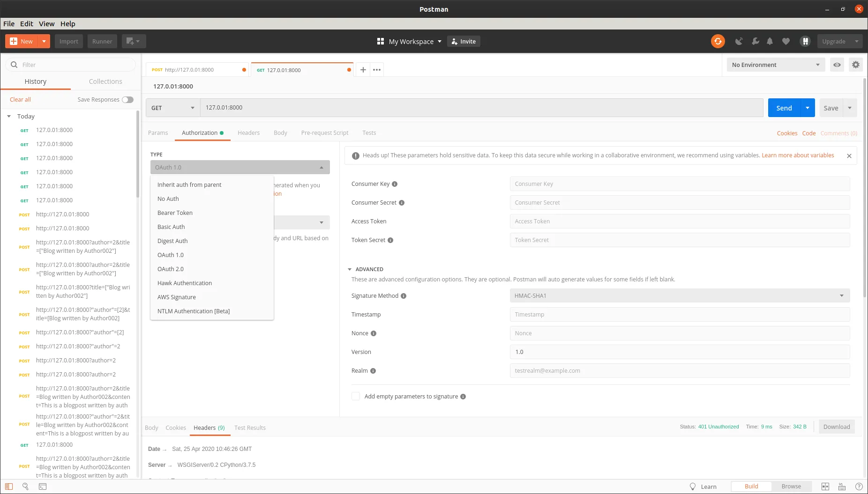
Task: Open the Save button dropdown arrow
Action: pos(850,108)
